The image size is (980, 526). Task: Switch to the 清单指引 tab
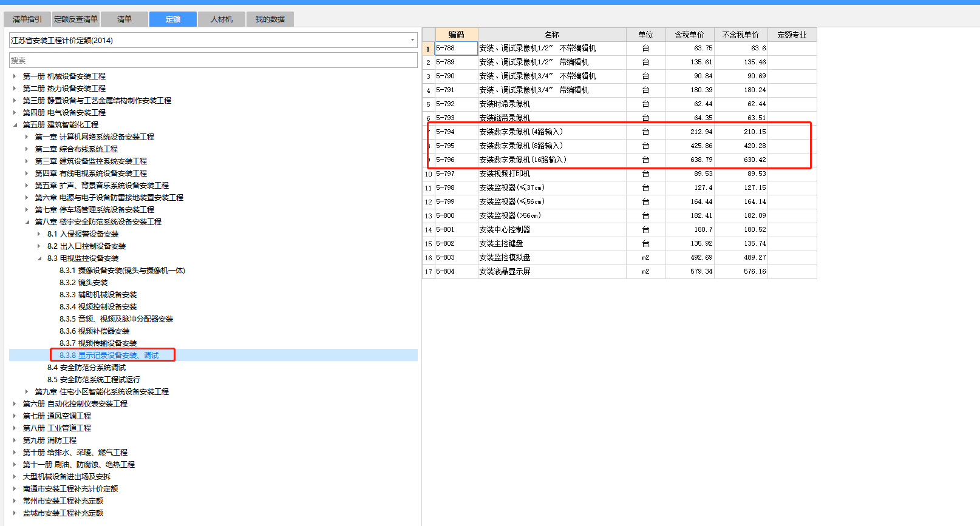(x=27, y=19)
